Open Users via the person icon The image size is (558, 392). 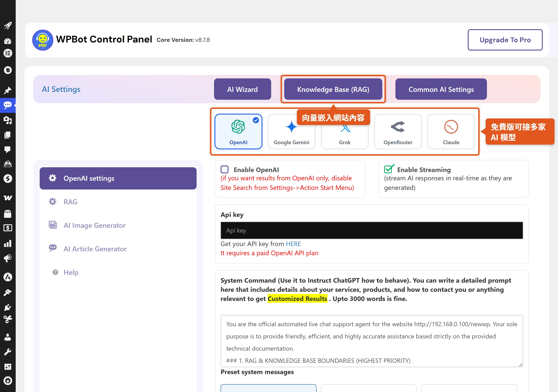click(x=8, y=337)
